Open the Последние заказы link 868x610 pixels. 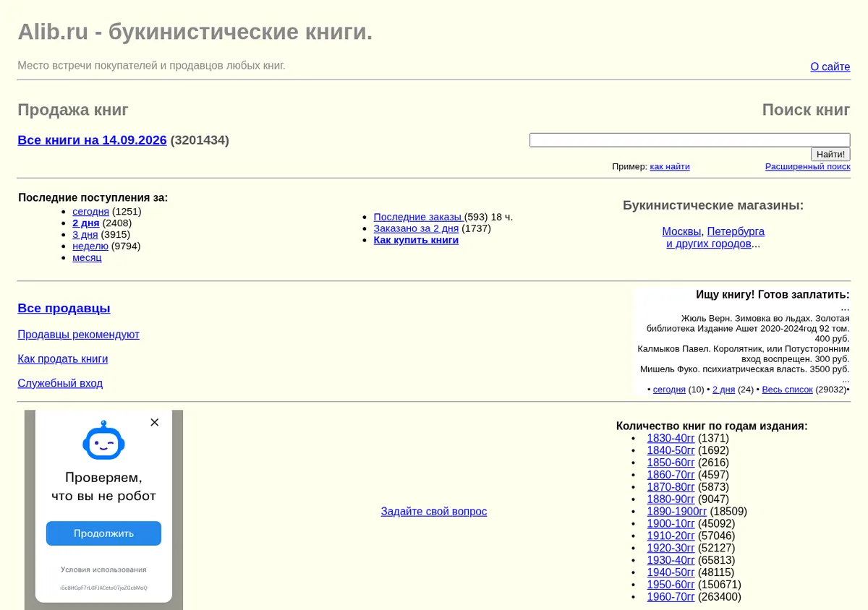click(x=417, y=217)
